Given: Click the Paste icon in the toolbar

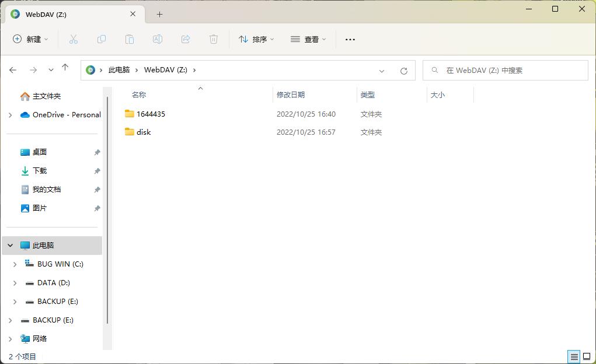Looking at the screenshot, I should (129, 39).
